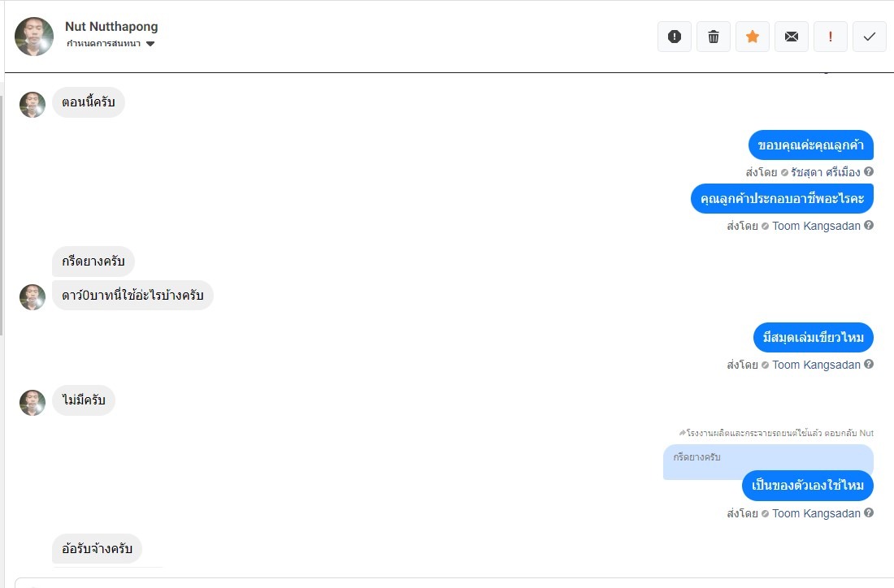This screenshot has width=894, height=588.
Task: Expand the กำหนดการสนทนา dropdown
Action: (150, 44)
